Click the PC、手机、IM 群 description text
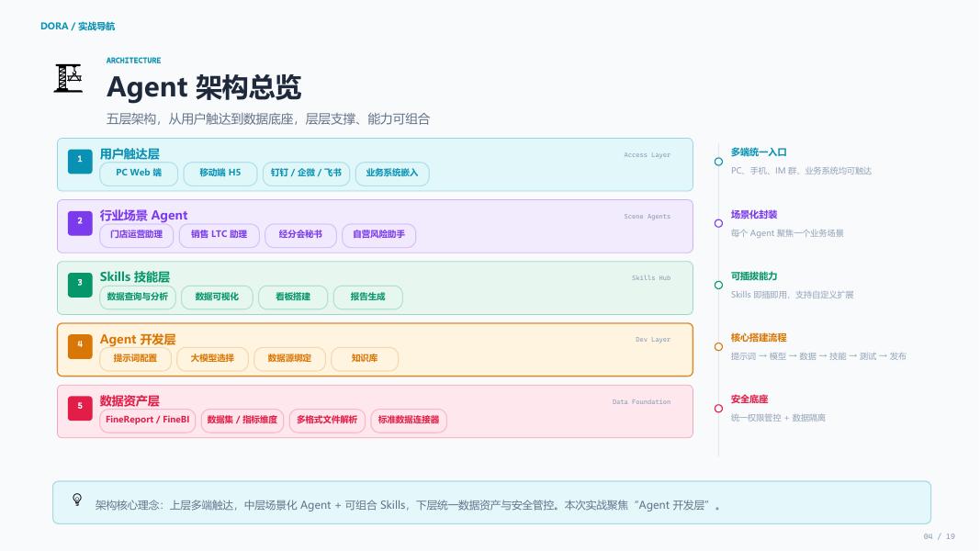This screenshot has width=980, height=551. coord(801,171)
